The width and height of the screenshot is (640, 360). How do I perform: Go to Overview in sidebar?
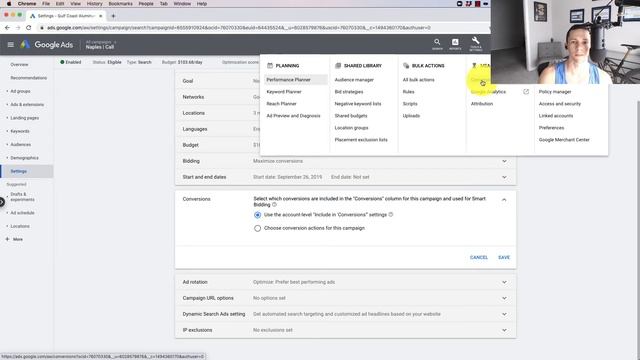pos(19,64)
